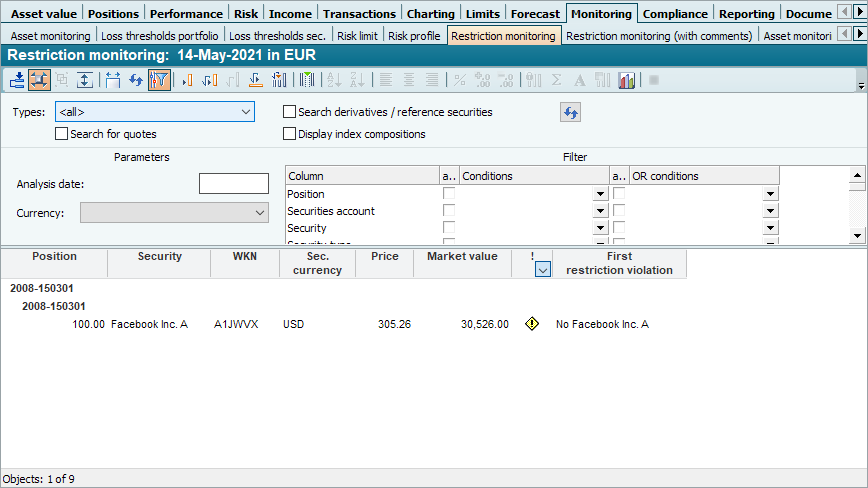This screenshot has width=868, height=488.
Task: Open the Risk profile sub-tab
Action: [x=414, y=36]
